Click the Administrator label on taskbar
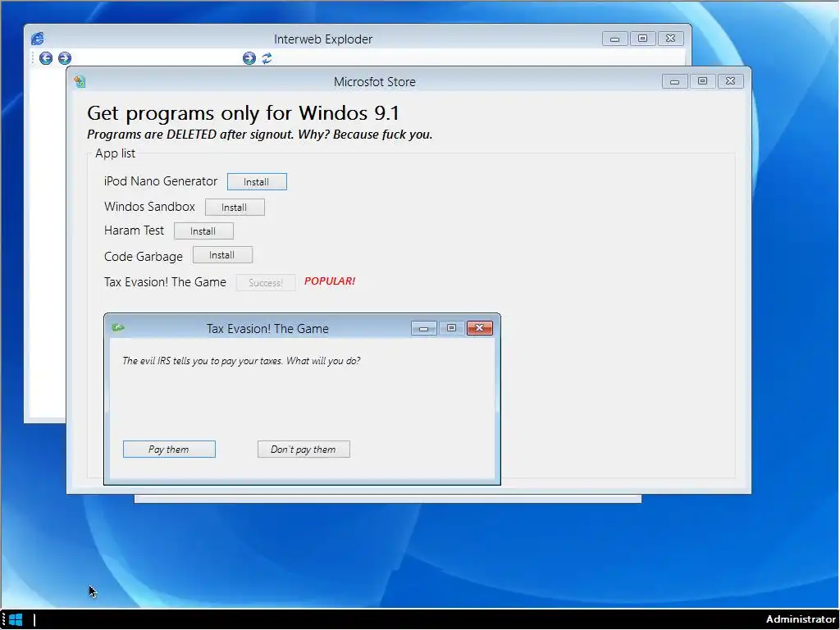Screen dimensions: 840x630 [x=801, y=619]
